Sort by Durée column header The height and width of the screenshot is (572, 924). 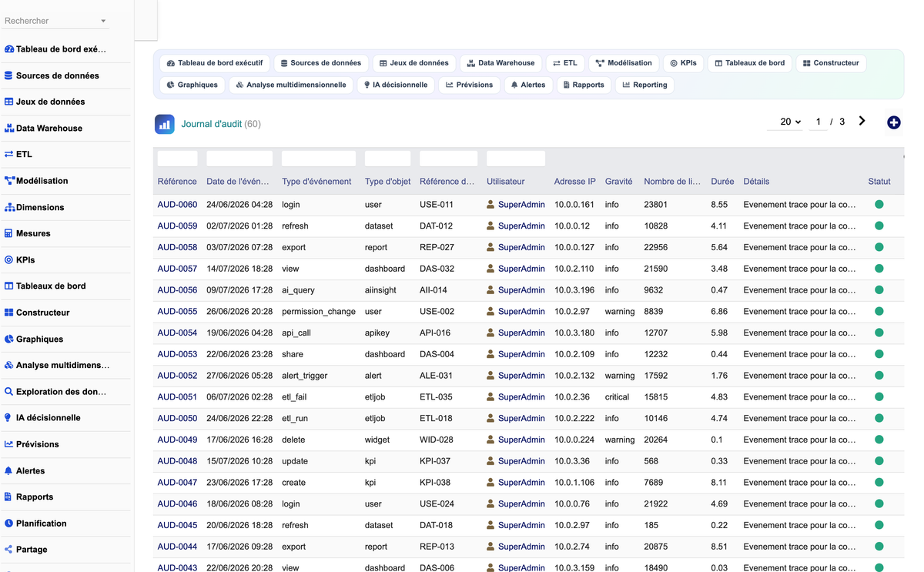(x=722, y=182)
